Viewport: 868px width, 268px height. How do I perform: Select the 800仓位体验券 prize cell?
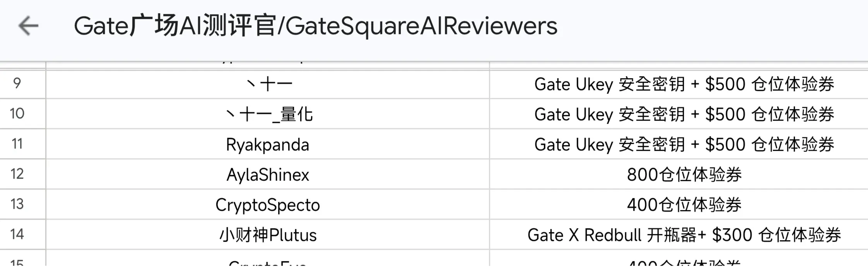(679, 174)
